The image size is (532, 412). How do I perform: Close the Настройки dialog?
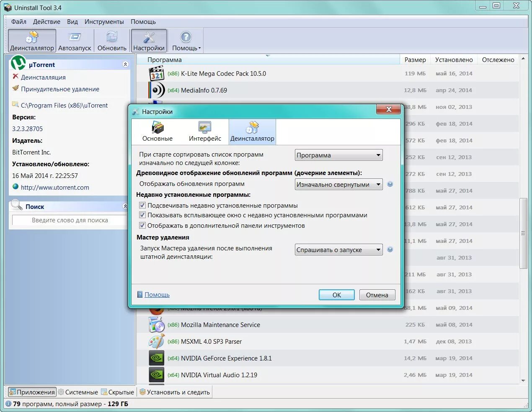point(389,109)
